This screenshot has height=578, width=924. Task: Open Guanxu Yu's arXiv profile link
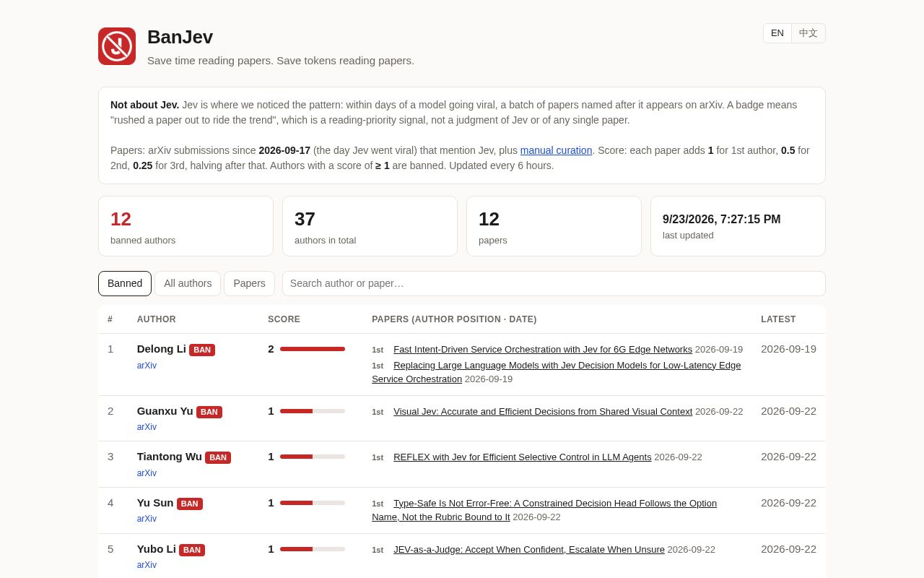point(147,427)
